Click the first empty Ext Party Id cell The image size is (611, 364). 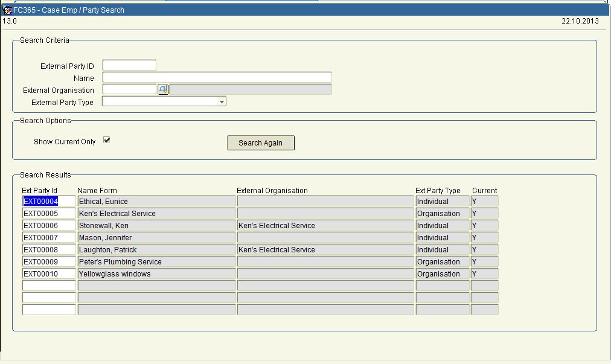coord(48,286)
